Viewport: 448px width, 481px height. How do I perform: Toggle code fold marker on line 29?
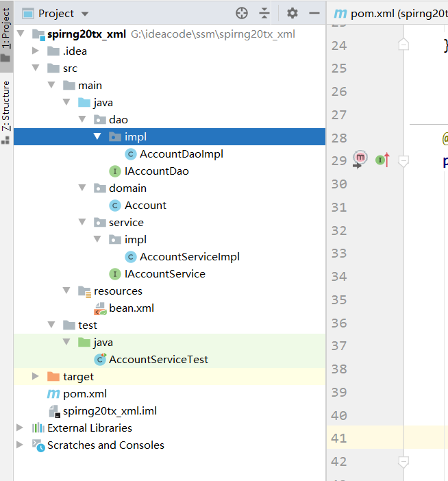[x=403, y=161]
